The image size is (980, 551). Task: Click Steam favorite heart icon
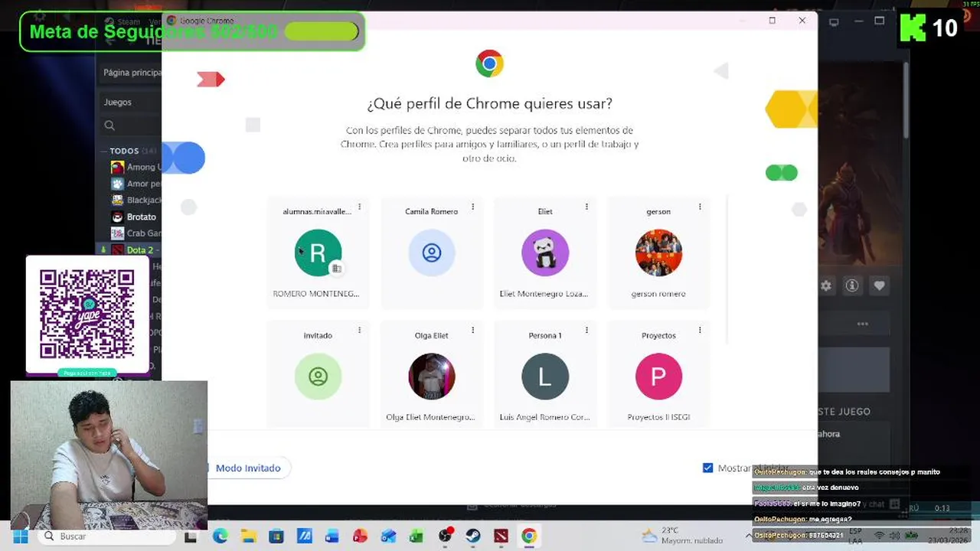[x=879, y=285]
